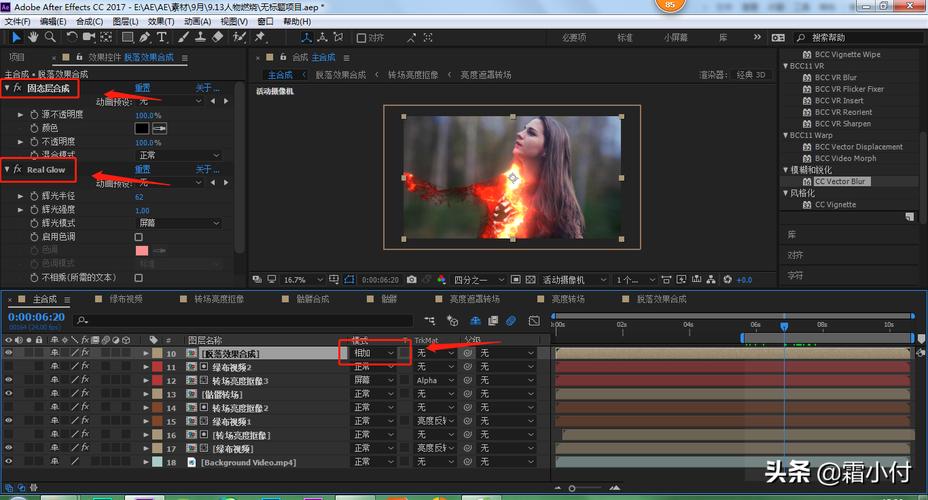The height and width of the screenshot is (500, 928).
Task: Select the Zoom magnifier tool
Action: pos(50,37)
